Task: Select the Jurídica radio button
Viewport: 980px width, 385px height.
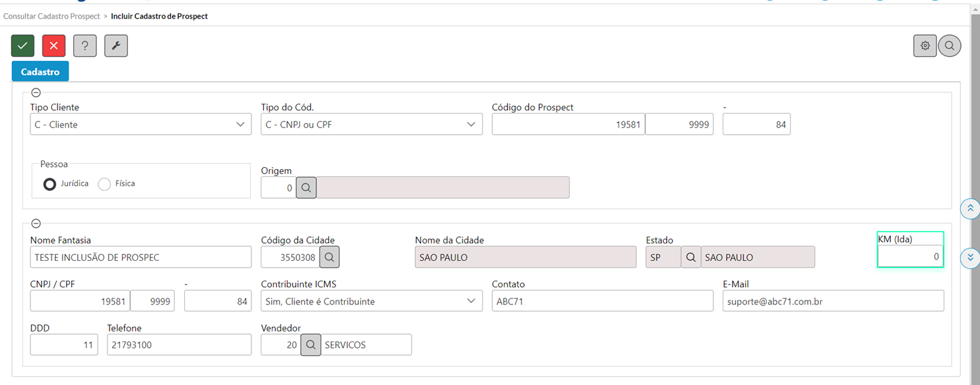Action: coord(49,184)
